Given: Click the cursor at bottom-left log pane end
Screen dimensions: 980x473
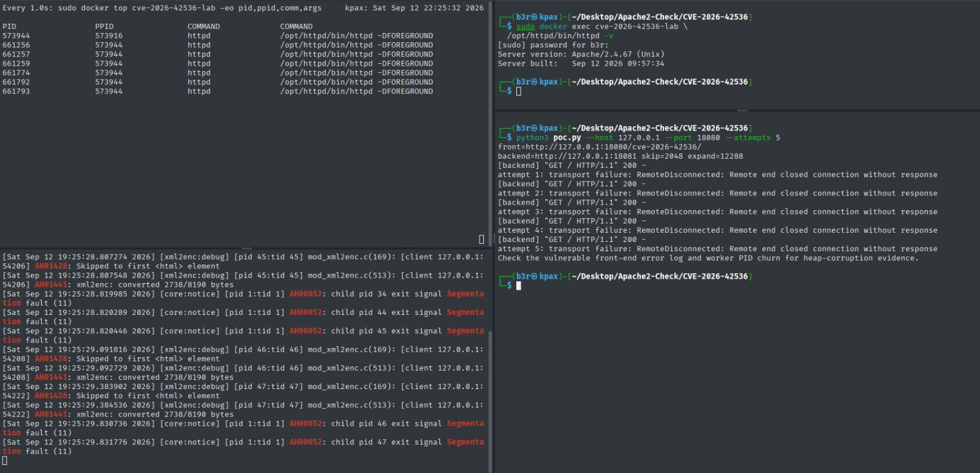Looking at the screenshot, I should click(5, 461).
